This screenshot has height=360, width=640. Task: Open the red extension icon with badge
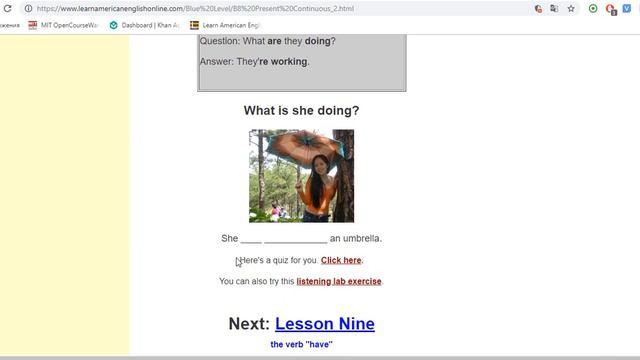tap(611, 9)
